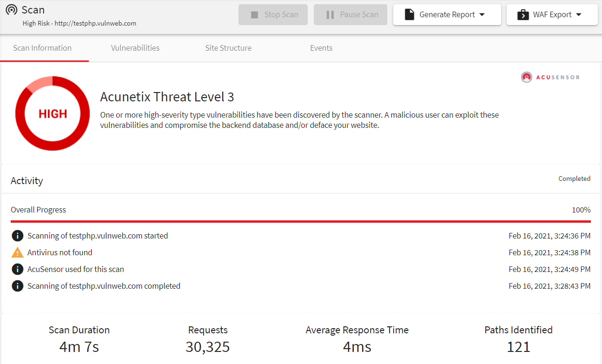Click info icon beside scanning completed event
602x364 pixels.
click(17, 286)
